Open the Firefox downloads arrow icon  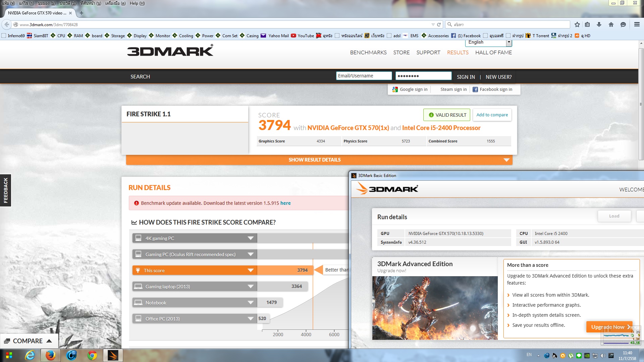pyautogui.click(x=599, y=24)
